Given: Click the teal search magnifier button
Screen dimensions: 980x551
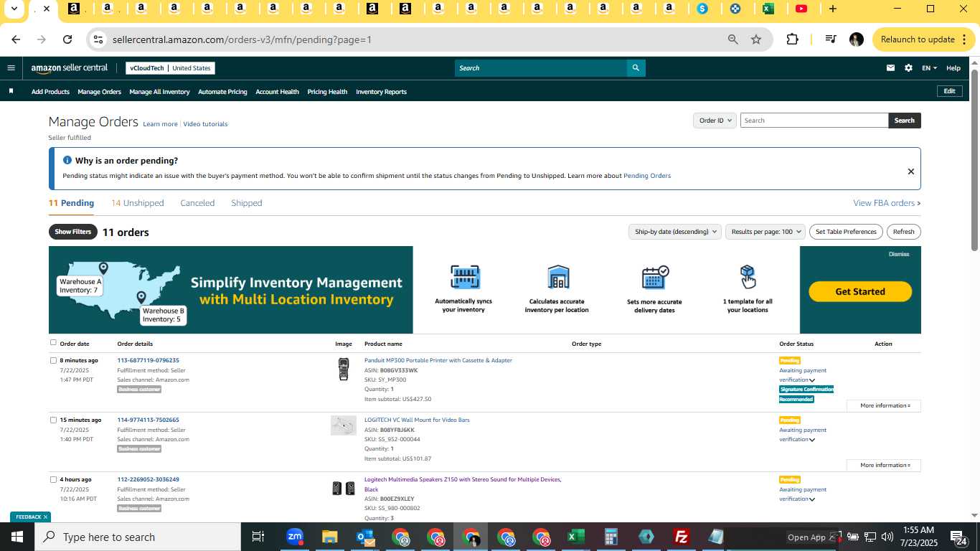Looking at the screenshot, I should click(636, 68).
